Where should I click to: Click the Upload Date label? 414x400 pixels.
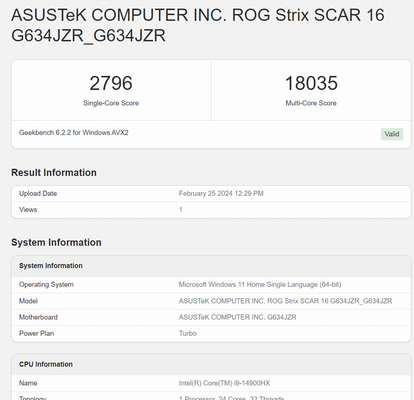(38, 194)
